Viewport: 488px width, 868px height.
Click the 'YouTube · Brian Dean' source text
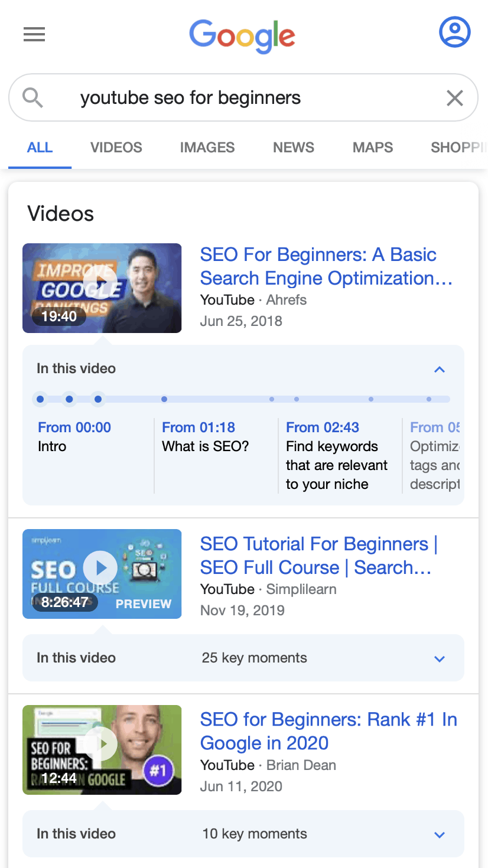point(268,765)
